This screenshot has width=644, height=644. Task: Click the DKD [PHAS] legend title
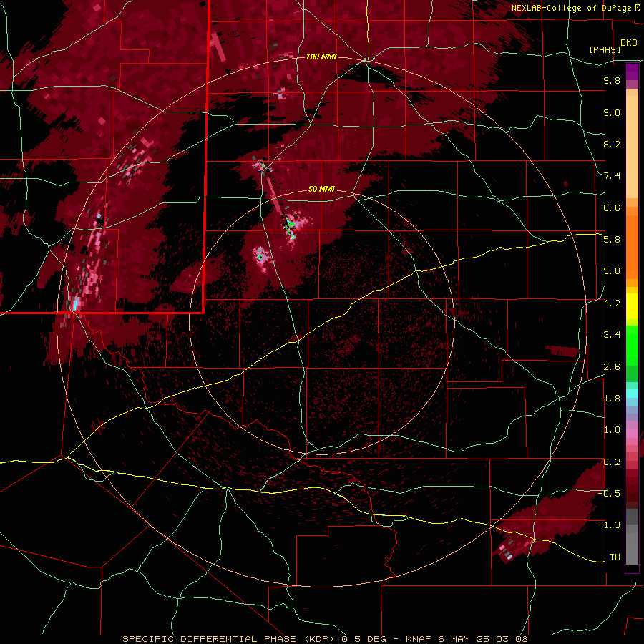613,46
